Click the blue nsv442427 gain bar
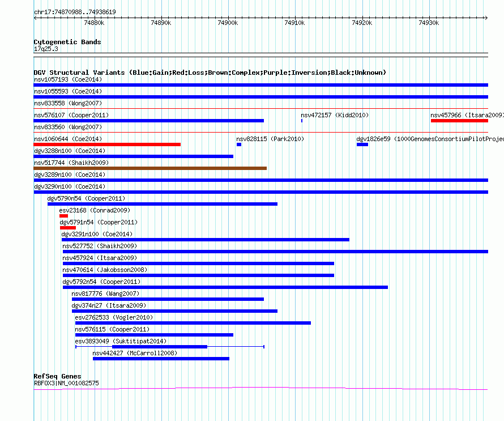This screenshot has width=504, height=421. tap(161, 359)
